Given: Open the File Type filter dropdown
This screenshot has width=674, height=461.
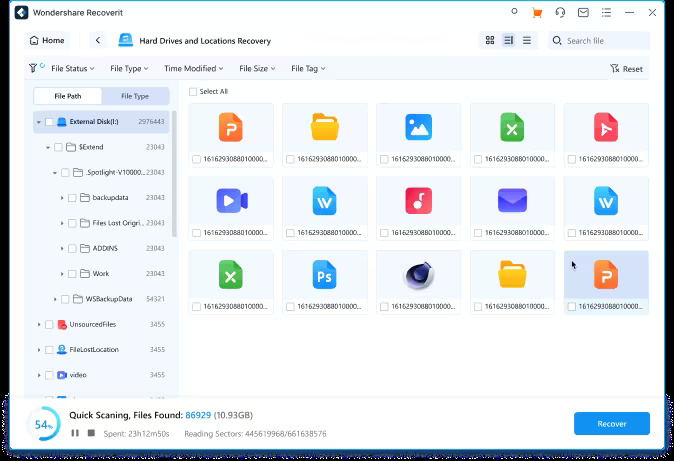Looking at the screenshot, I should [x=129, y=68].
